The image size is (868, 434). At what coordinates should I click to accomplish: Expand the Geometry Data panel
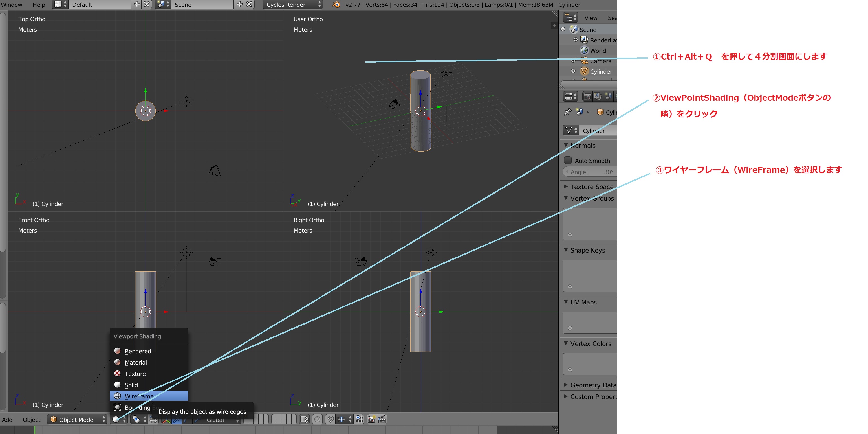pyautogui.click(x=566, y=385)
